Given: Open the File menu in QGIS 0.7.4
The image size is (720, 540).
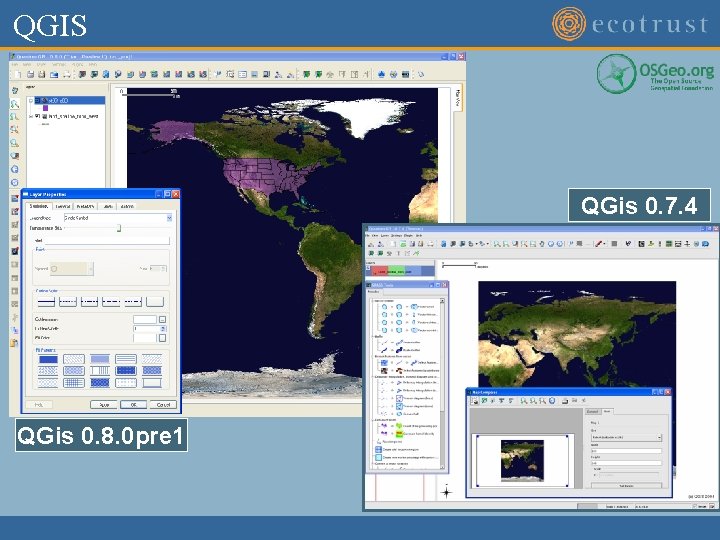Looking at the screenshot, I should 367,236.
